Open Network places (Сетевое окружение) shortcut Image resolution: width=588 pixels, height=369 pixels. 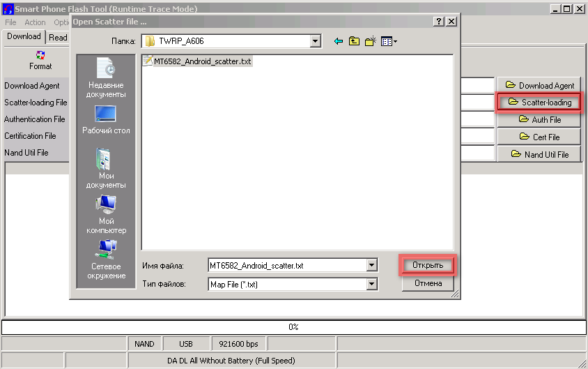(106, 259)
